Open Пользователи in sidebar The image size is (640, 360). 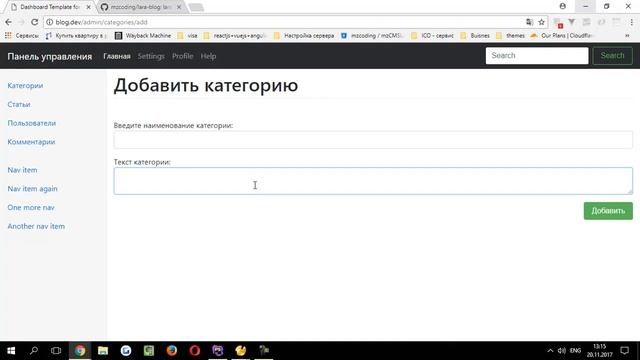tap(31, 123)
